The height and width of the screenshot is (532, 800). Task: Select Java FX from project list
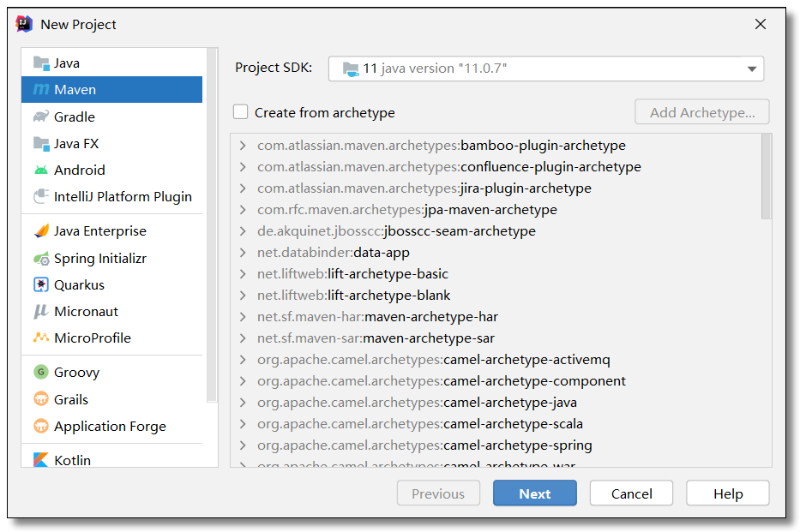76,143
